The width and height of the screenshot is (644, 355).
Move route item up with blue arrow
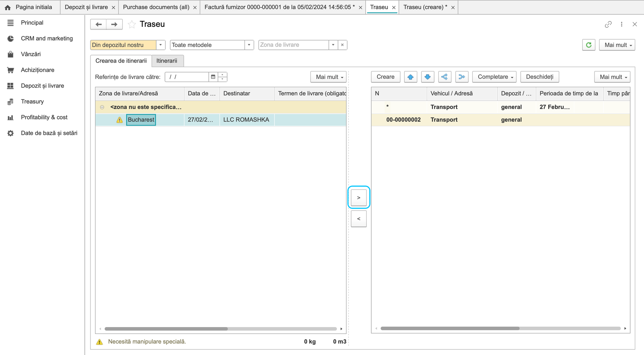[x=410, y=77]
